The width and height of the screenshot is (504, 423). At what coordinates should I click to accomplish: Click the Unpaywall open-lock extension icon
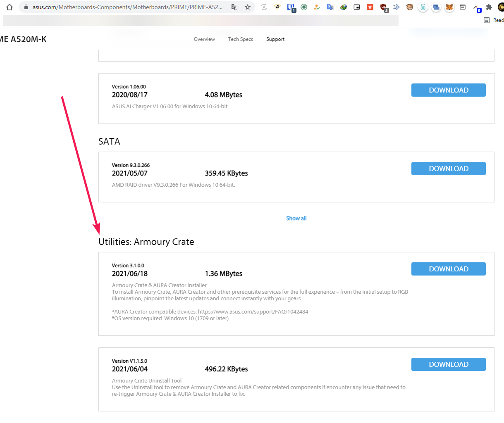click(x=423, y=7)
